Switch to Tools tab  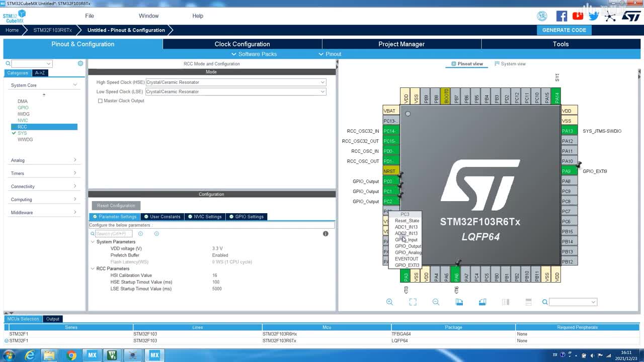[560, 44]
